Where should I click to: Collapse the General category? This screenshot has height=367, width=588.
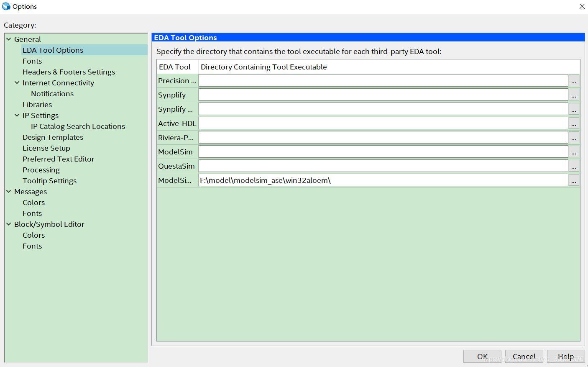pyautogui.click(x=9, y=39)
